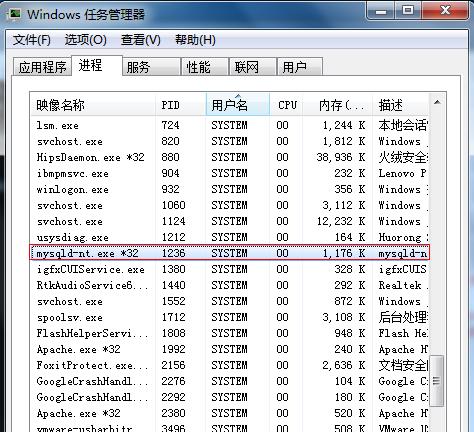The image size is (474, 432).
Task: Sort by the 映像名称 column header
Action: point(93,105)
